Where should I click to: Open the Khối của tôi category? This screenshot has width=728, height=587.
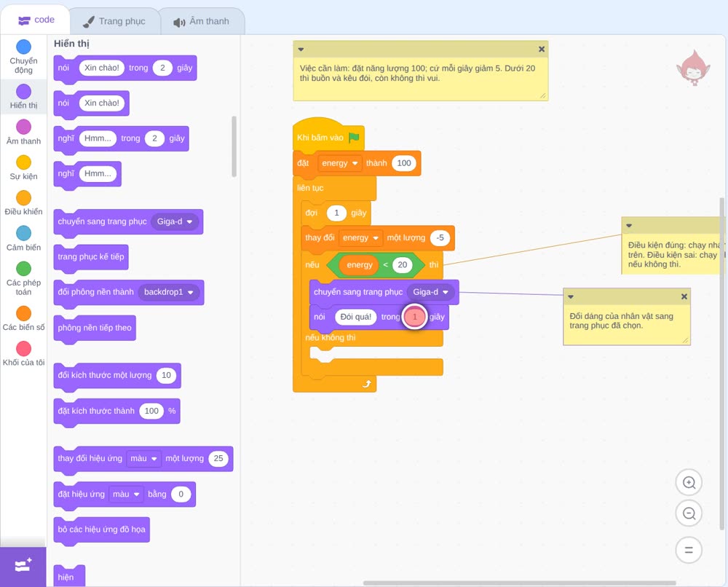(24, 353)
